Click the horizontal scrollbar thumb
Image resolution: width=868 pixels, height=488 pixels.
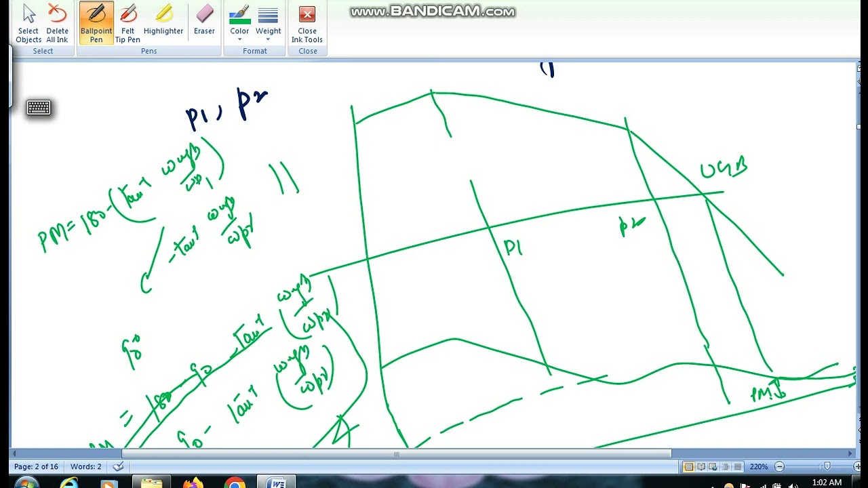click(397, 453)
